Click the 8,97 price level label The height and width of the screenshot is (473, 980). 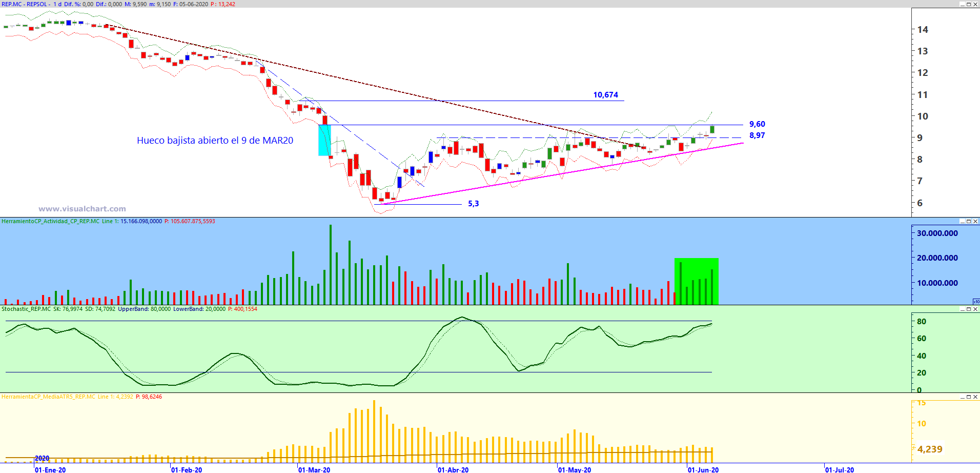click(x=757, y=135)
